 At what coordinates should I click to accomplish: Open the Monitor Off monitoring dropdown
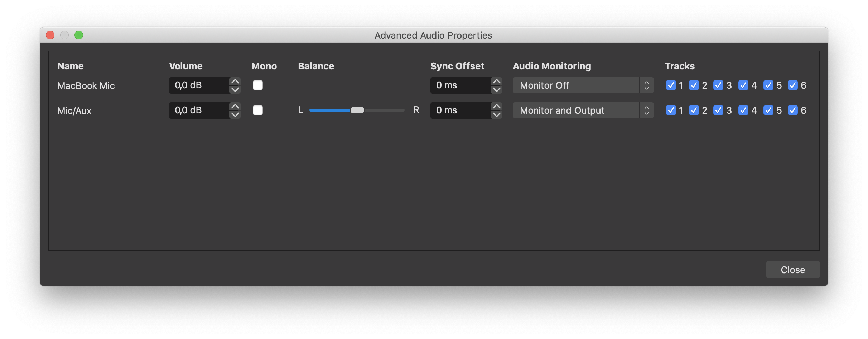click(583, 85)
